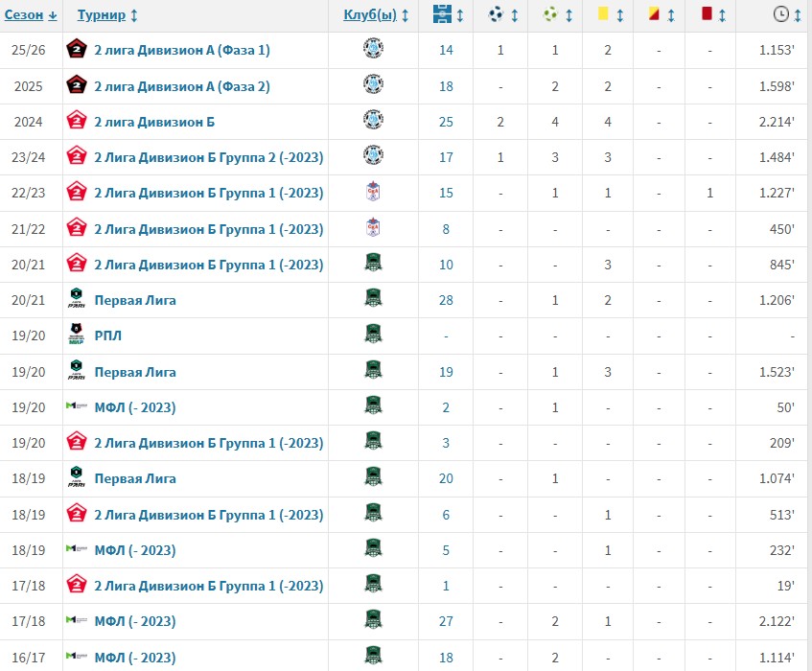The width and height of the screenshot is (812, 671).
Task: Open 2 лига Дивизион Б 2024 link
Action: (x=154, y=122)
